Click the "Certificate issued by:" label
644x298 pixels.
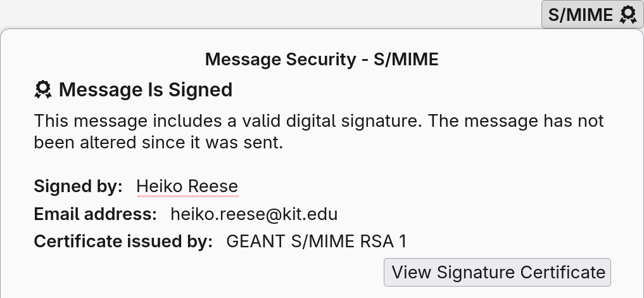pos(123,242)
